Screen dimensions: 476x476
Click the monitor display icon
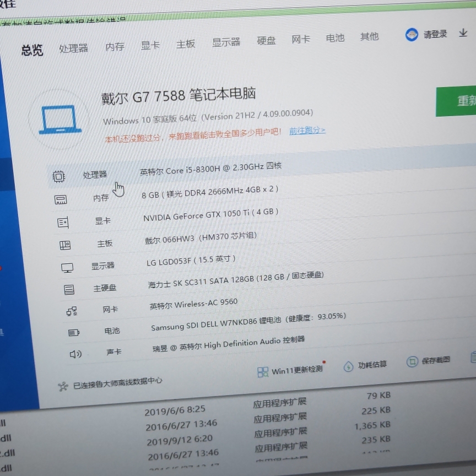[x=67, y=267]
